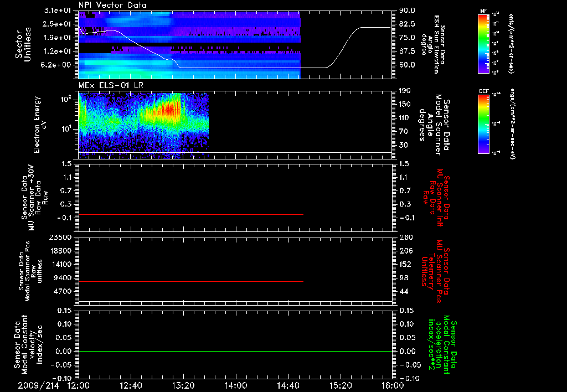
Task: Click the 260 telemetry tick label
Action: 405,238
